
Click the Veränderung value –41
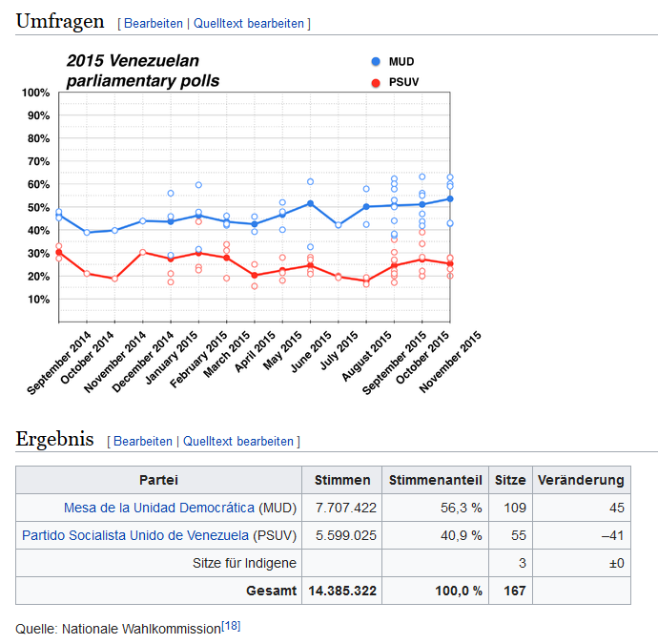click(612, 535)
